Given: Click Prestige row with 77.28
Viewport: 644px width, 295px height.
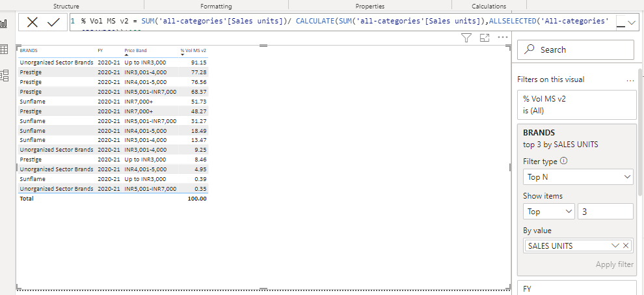Looking at the screenshot, I should pos(113,72).
